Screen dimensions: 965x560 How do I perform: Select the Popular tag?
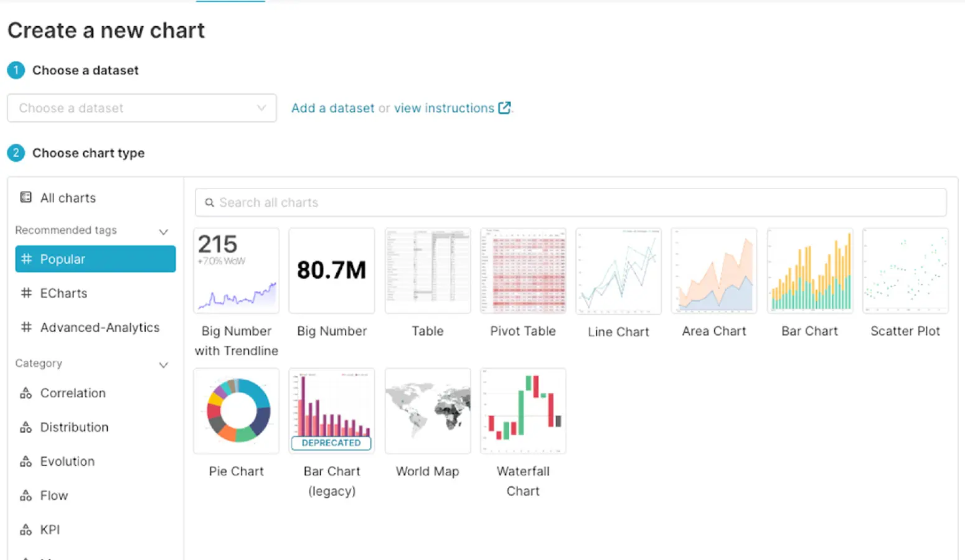coord(95,259)
